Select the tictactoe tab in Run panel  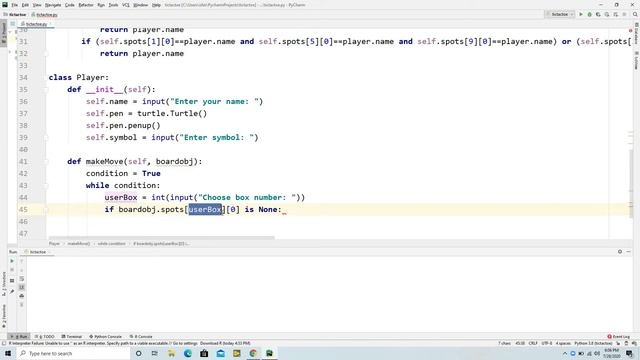(36, 252)
